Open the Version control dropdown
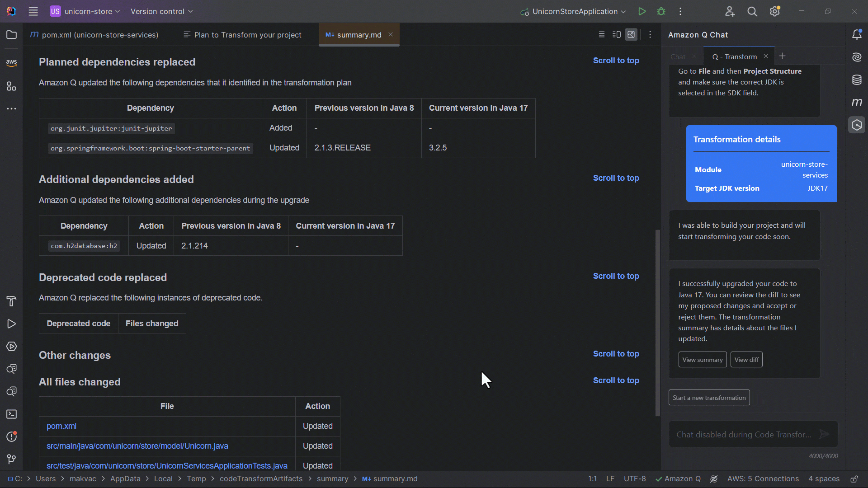Screen dimensions: 868x488 tap(161, 11)
